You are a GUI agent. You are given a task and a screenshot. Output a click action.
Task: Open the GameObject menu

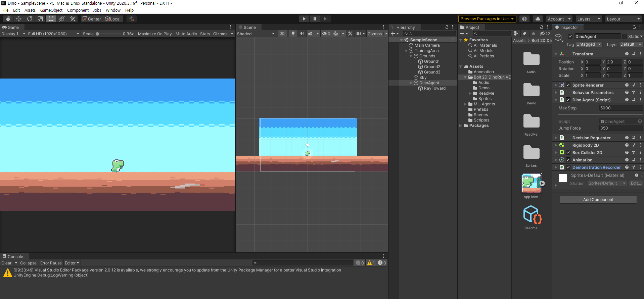click(51, 10)
